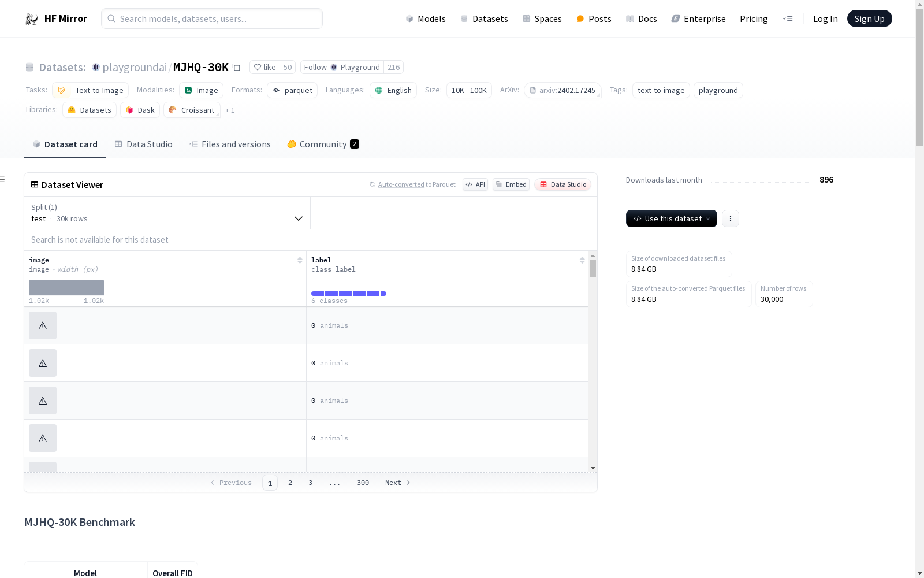Viewport: 924px width, 578px height.
Task: Expand the Split test dropdown
Action: [x=167, y=213]
